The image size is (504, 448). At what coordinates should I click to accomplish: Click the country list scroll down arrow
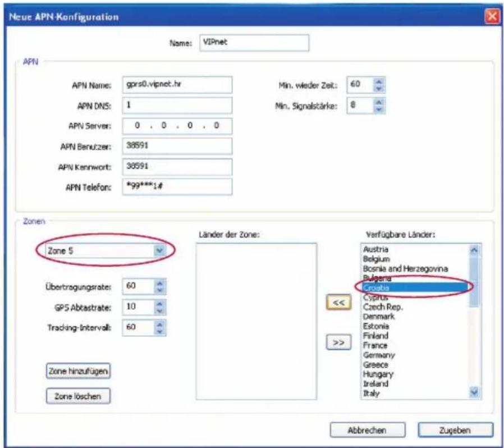tap(474, 392)
